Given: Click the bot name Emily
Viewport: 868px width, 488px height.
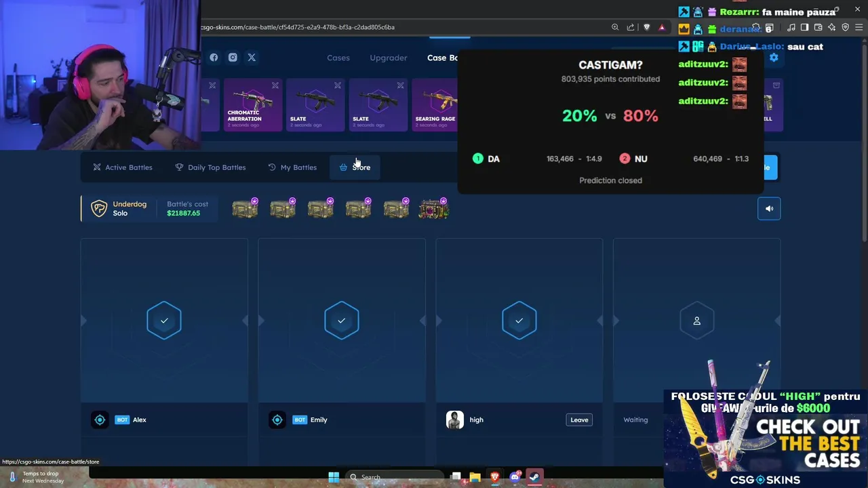Looking at the screenshot, I should (x=319, y=420).
